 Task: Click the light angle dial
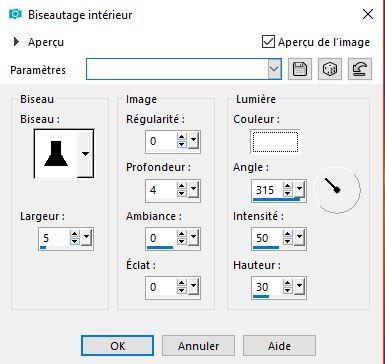337,190
